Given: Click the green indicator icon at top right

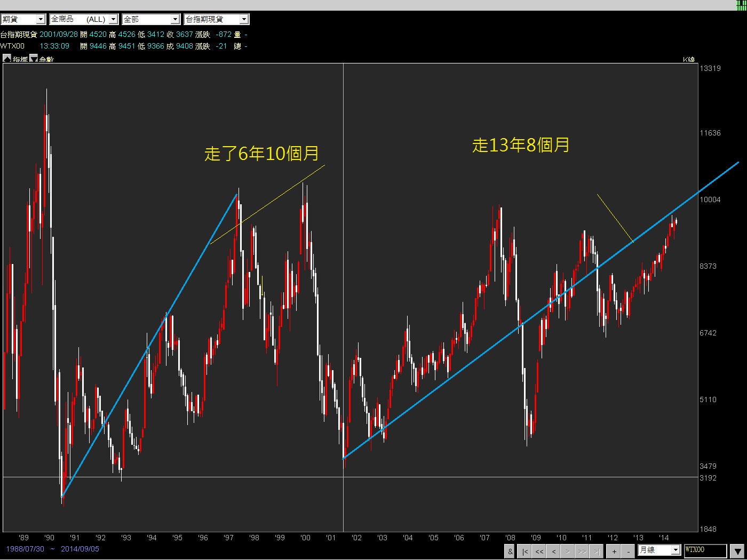Looking at the screenshot, I should [741, 5].
